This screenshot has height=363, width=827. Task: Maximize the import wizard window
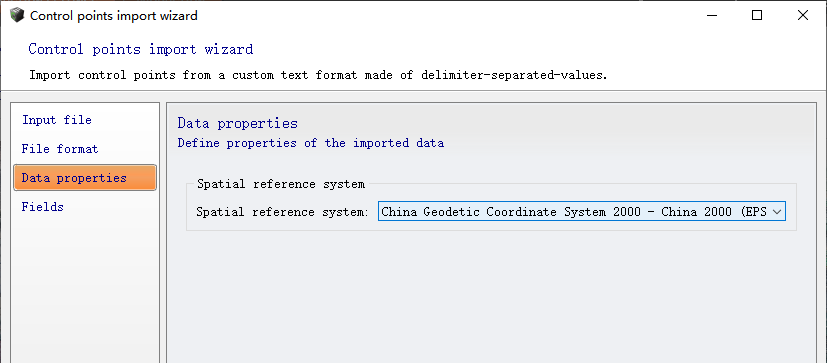pos(757,15)
